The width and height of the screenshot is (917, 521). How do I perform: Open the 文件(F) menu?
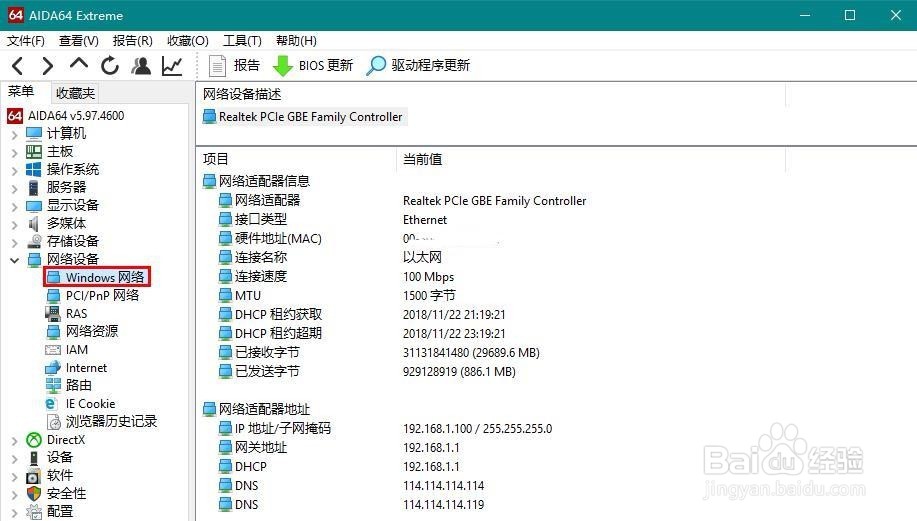[26, 40]
